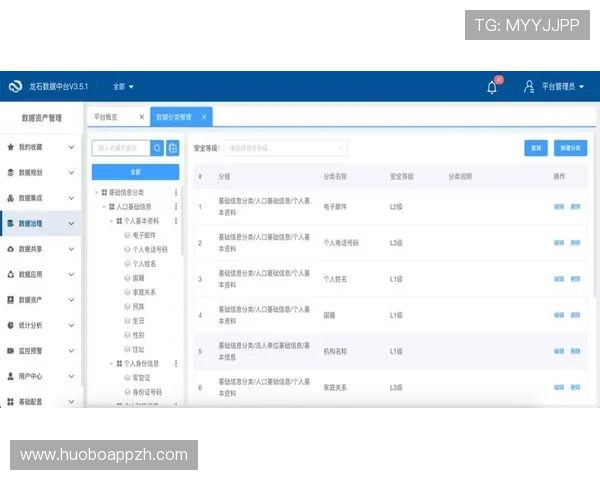Select 个人电话号码 in the tree

coord(150,250)
